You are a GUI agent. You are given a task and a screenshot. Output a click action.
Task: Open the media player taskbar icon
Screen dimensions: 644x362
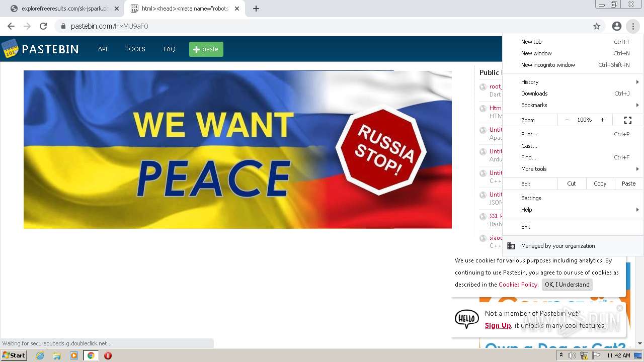click(x=74, y=355)
